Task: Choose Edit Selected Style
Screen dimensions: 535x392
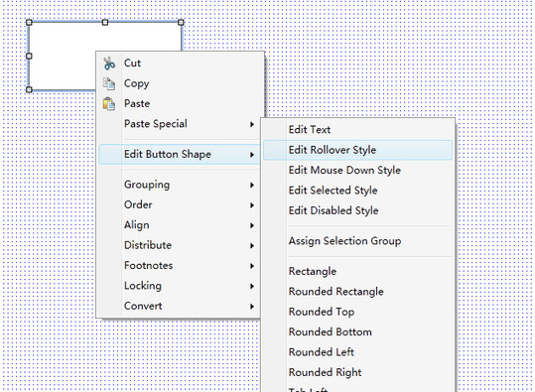Action: tap(358, 190)
